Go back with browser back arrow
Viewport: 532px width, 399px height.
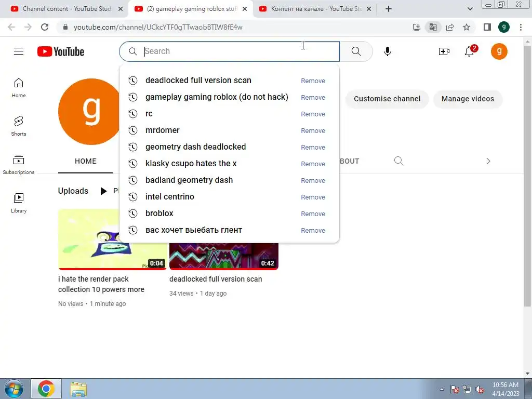11,27
